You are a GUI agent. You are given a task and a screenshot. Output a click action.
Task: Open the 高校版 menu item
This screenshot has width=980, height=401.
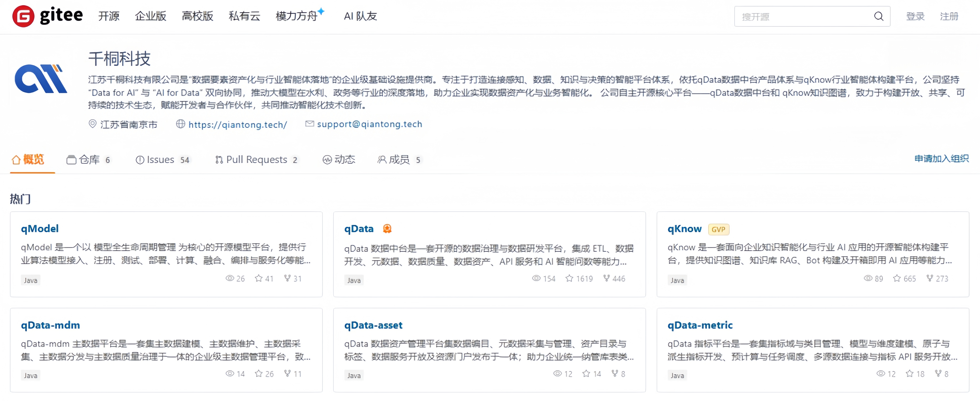(198, 16)
